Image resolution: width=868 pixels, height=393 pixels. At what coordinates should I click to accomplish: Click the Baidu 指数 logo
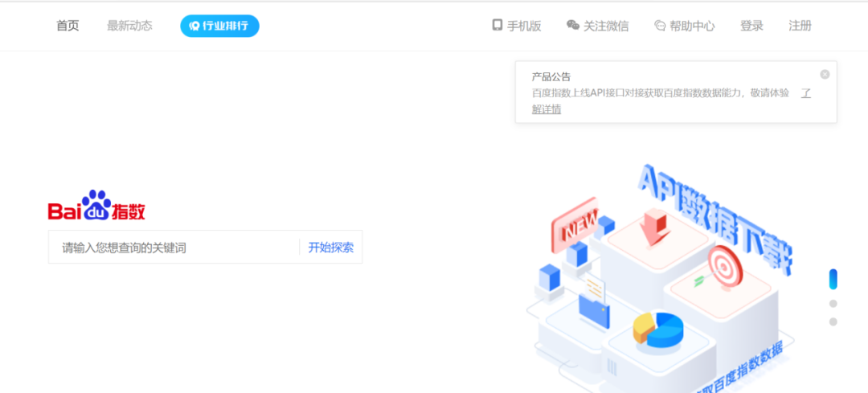(x=97, y=206)
